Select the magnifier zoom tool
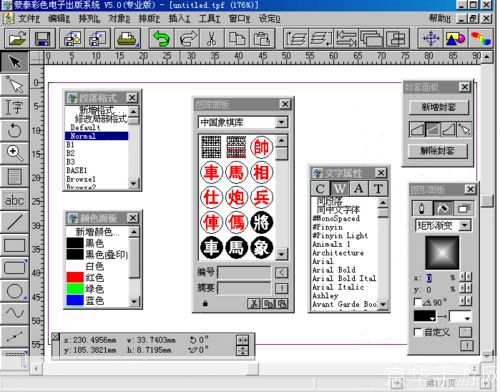Image resolution: width=500 pixels, height=392 pixels. 14,153
